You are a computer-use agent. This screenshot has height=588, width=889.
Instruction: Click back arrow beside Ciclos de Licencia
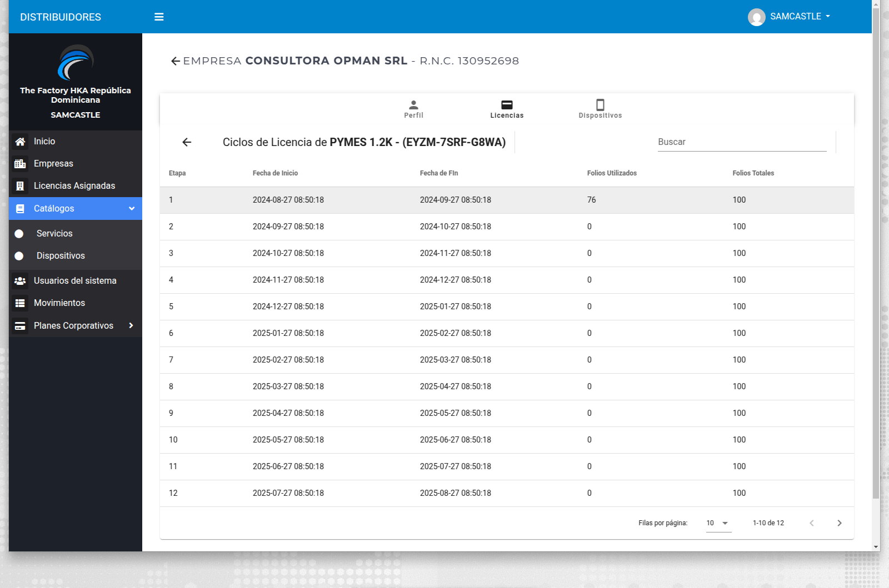187,142
